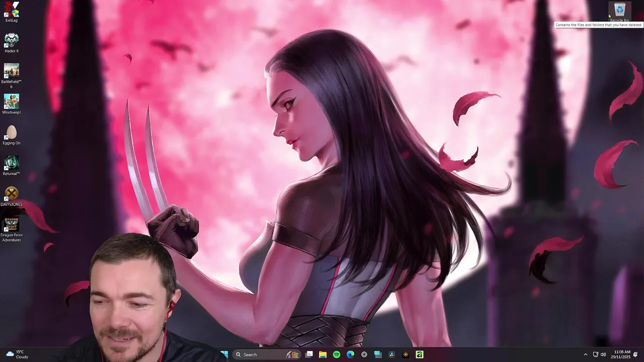Image resolution: width=644 pixels, height=362 pixels.
Task: Open the ExitLag desktop shortcut
Action: tap(11, 12)
